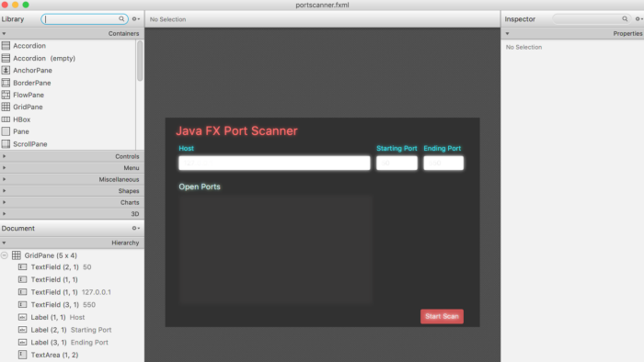Image resolution: width=644 pixels, height=362 pixels.
Task: Click the Label Host hierarchy icon
Action: coord(23,317)
